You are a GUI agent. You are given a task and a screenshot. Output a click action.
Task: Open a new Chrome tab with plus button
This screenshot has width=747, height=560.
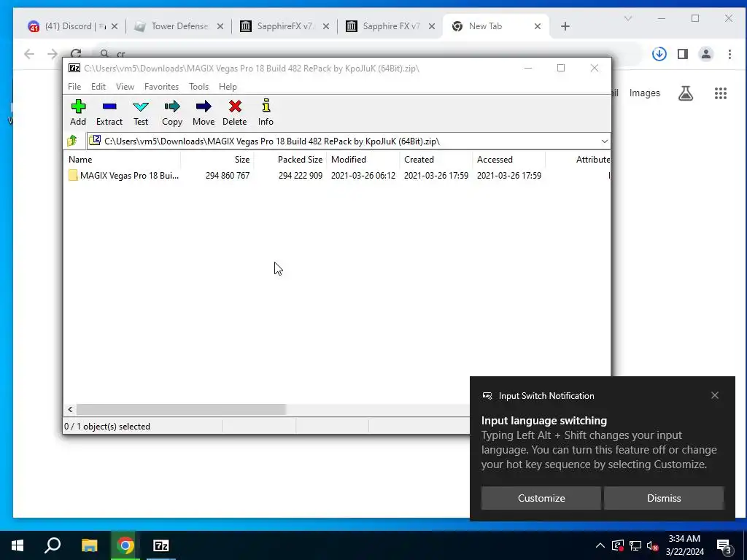point(565,26)
